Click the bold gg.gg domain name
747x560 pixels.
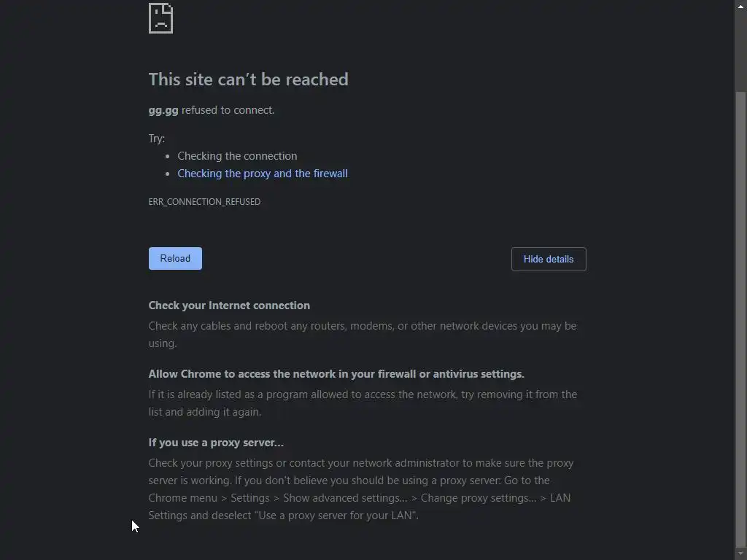pos(163,111)
